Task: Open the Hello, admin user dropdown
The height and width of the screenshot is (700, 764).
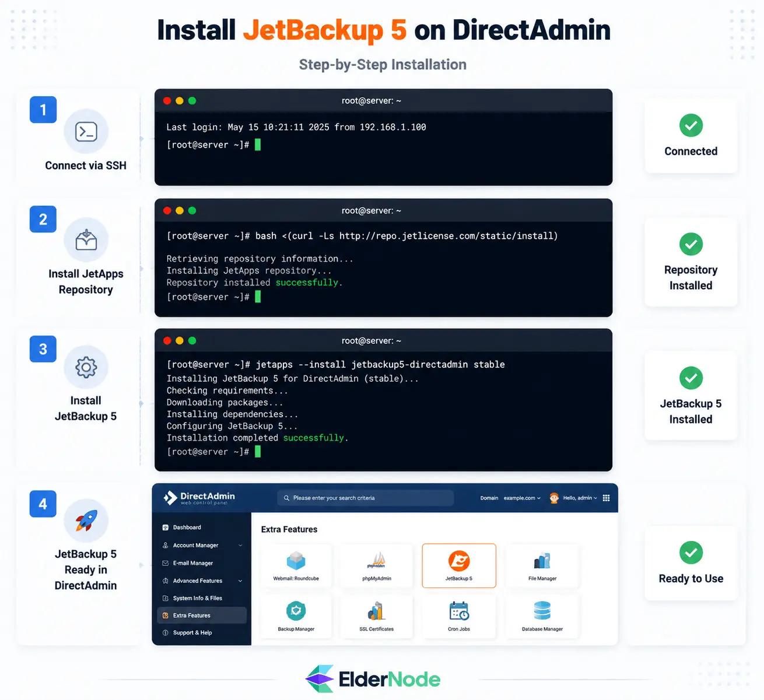Action: tap(580, 498)
